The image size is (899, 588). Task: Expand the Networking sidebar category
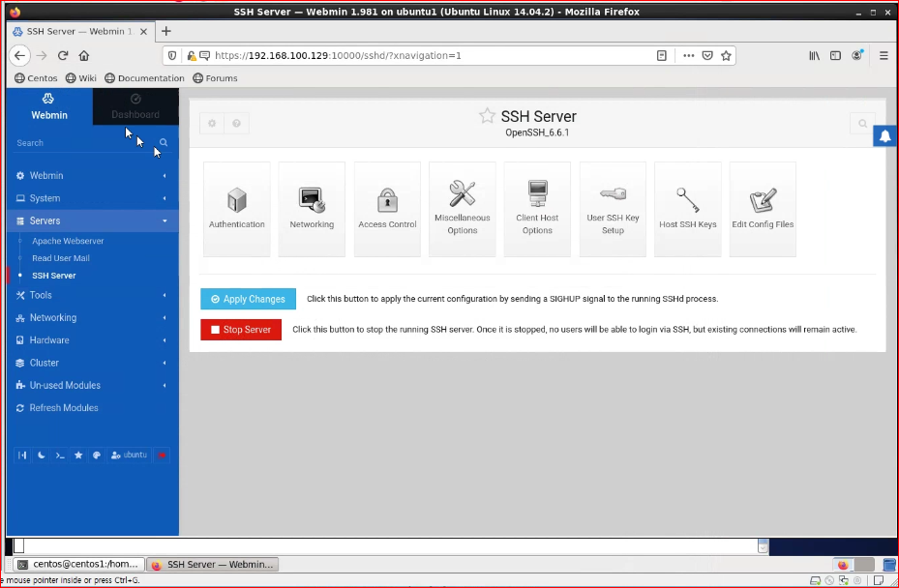(x=93, y=317)
